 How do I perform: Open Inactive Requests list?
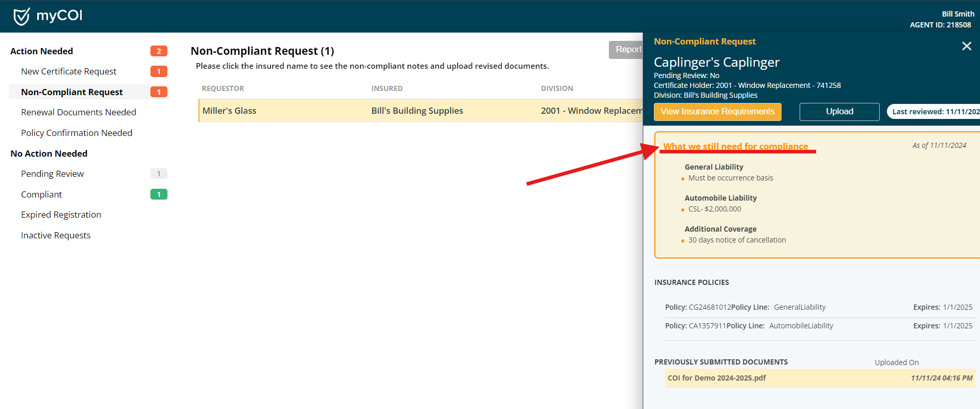(56, 235)
